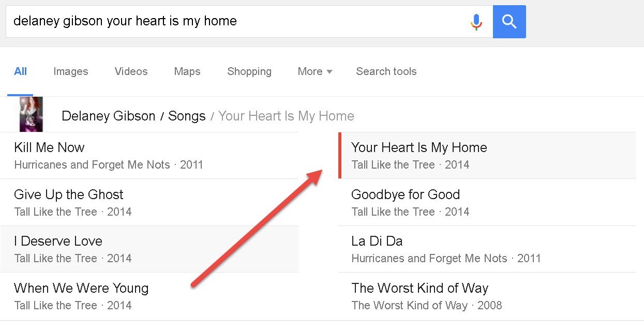Screen dimensions: 644x331
Task: Open Delaney Gibson artist thumbnail
Action: point(31,114)
